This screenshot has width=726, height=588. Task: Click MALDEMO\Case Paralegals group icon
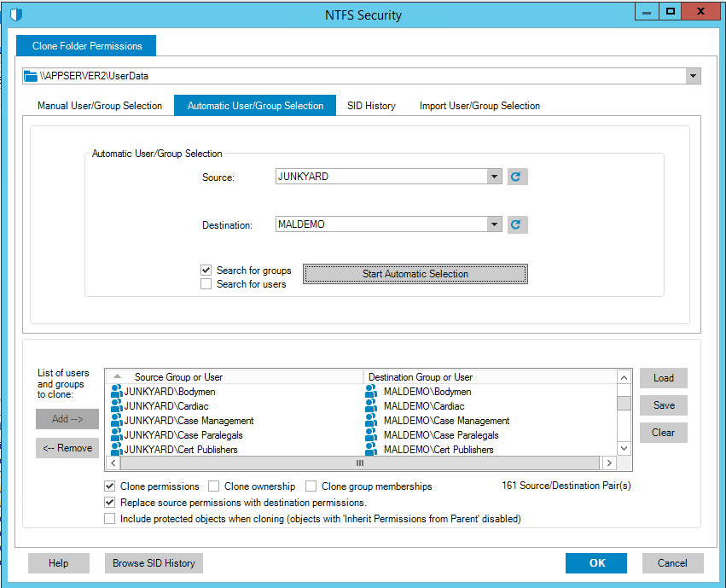point(371,435)
